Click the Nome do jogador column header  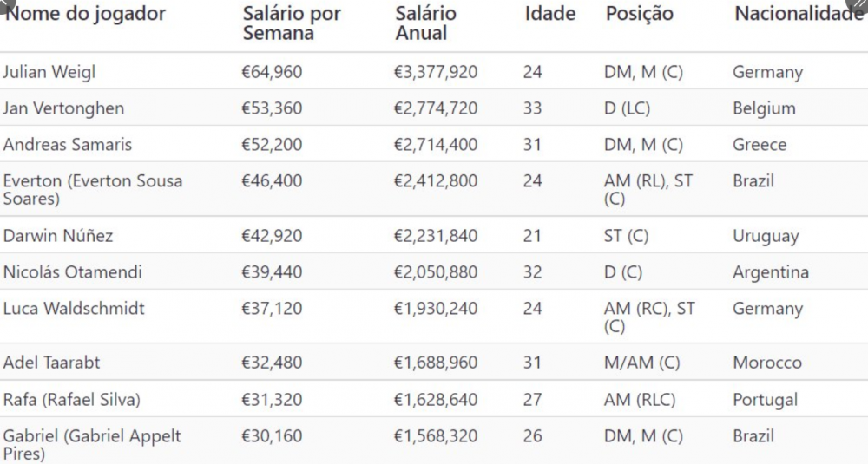pos(85,14)
